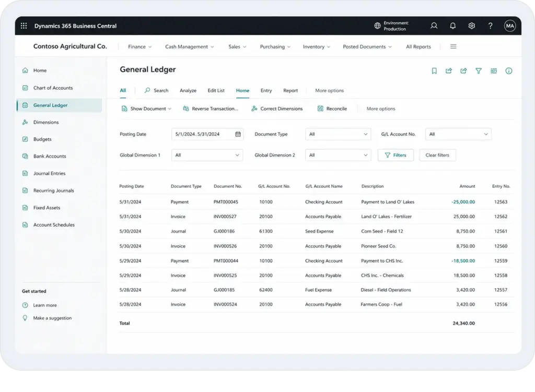Click the first share icon beside bookmark
This screenshot has width=535, height=392.
[449, 71]
